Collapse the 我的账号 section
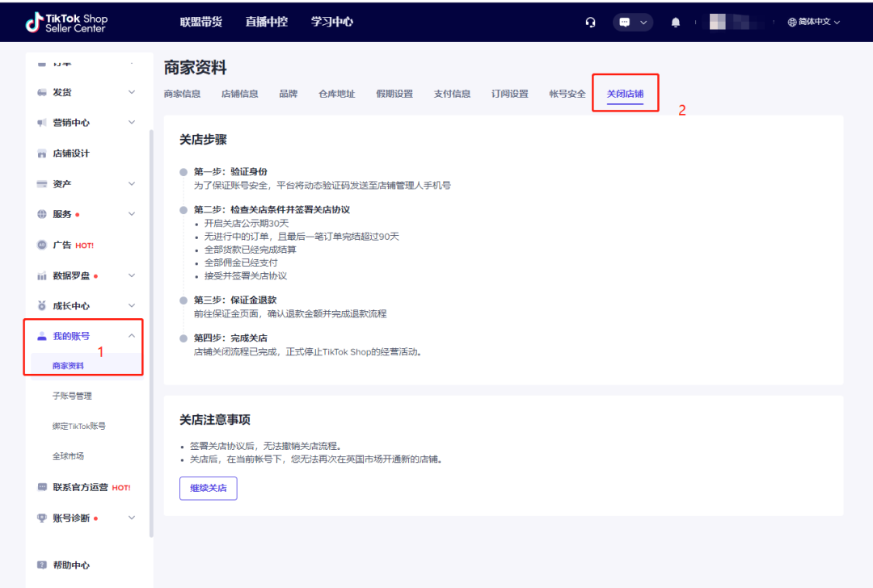873x588 pixels. (132, 336)
